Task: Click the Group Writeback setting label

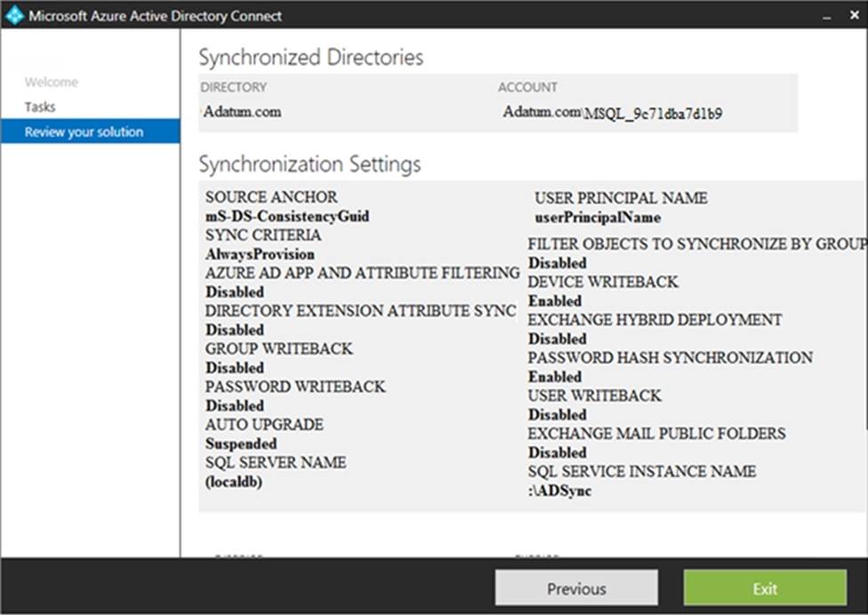Action: (x=278, y=349)
